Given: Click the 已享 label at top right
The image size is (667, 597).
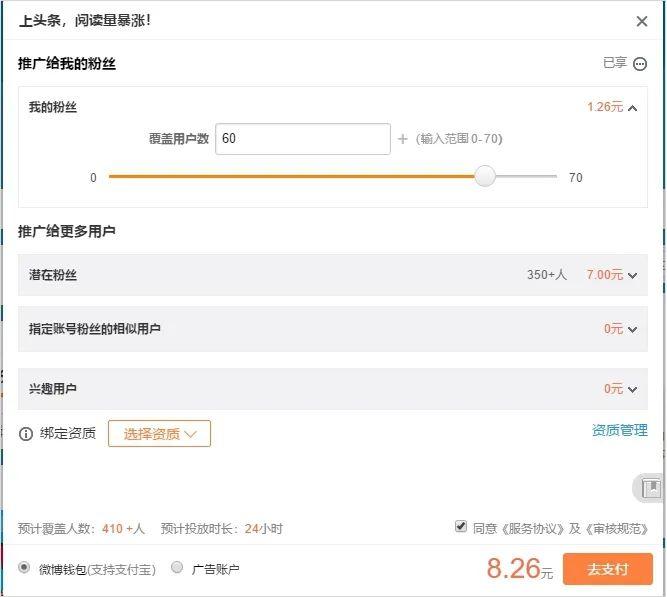Looking at the screenshot, I should pos(614,63).
